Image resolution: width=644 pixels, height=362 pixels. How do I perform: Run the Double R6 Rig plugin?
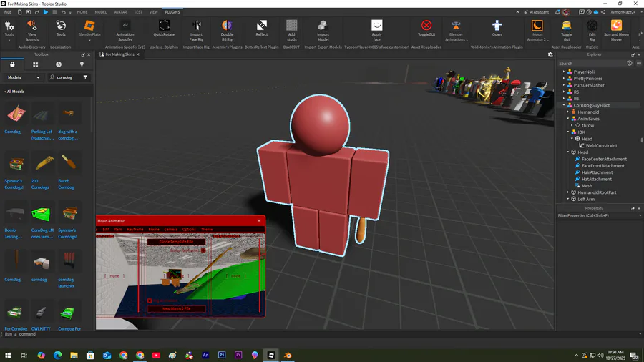pyautogui.click(x=227, y=30)
